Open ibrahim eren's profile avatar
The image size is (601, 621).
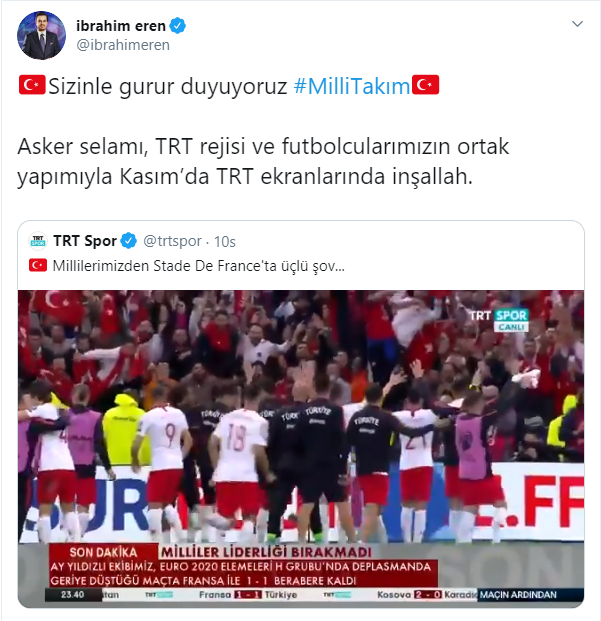(41, 35)
